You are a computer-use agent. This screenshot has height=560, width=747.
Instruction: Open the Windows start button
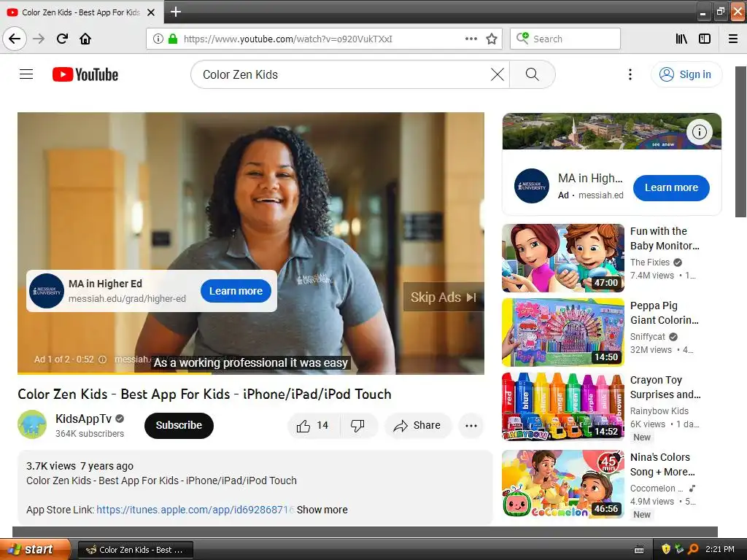pos(34,550)
